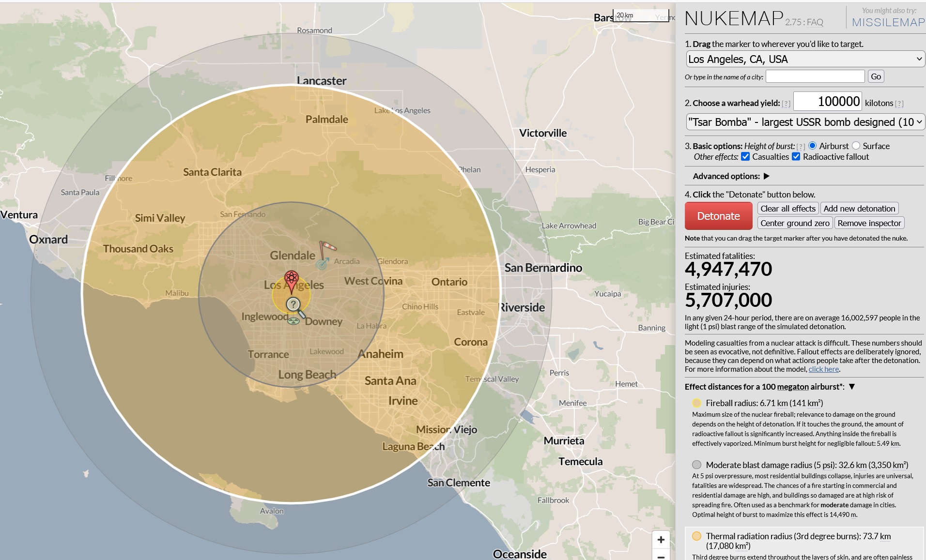Click the estimated injuries number 5,707,000

(728, 300)
